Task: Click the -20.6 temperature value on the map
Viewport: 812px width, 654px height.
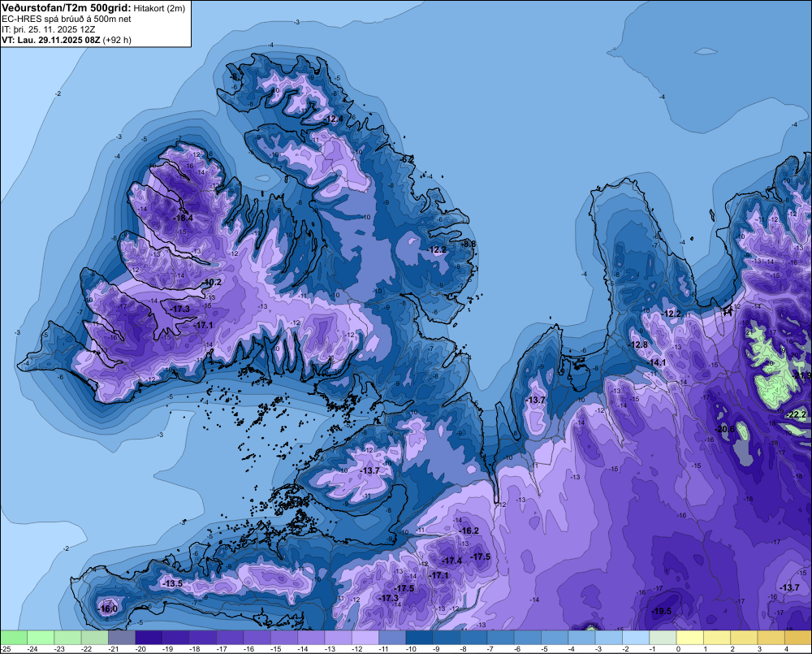Action: 724,430
